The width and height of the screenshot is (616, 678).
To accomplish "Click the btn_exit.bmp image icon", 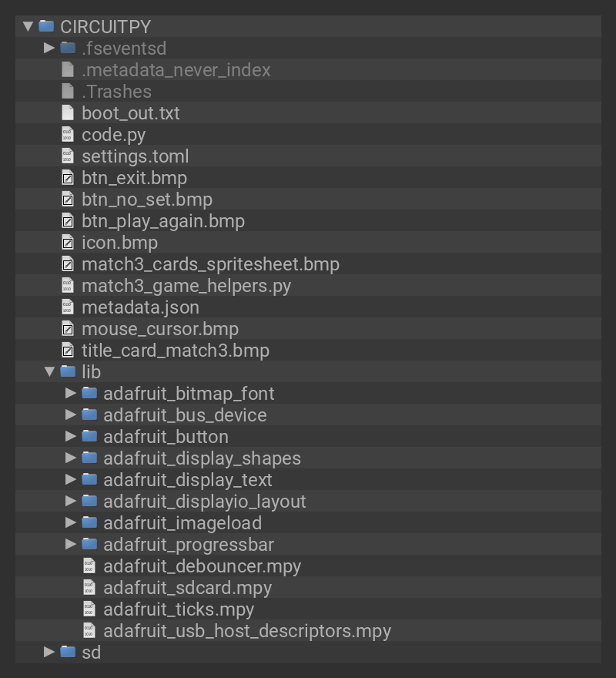I will [x=68, y=177].
